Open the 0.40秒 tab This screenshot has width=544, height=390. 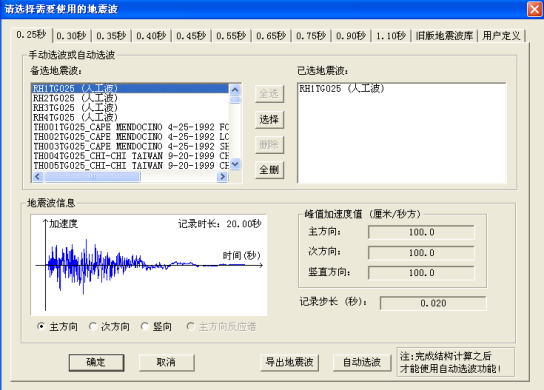151,36
